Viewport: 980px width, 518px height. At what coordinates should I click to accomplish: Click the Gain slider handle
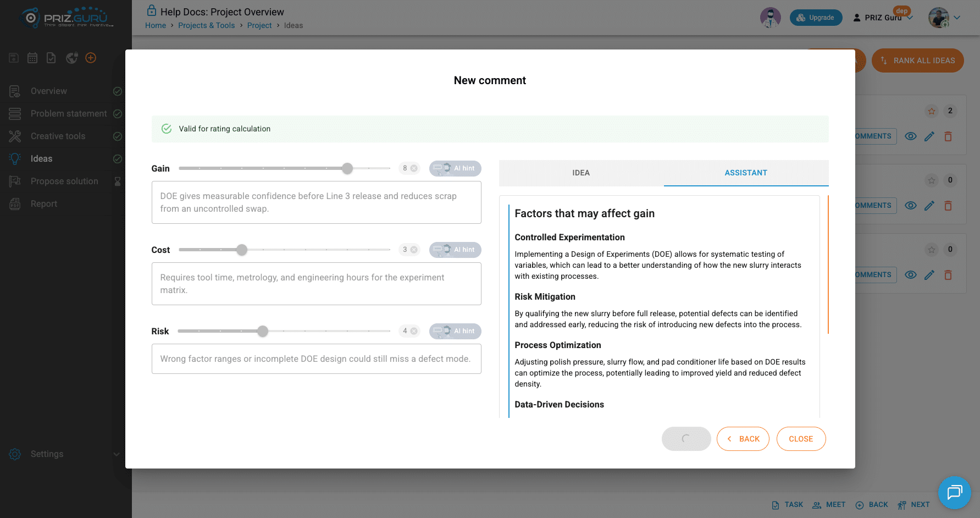click(347, 168)
